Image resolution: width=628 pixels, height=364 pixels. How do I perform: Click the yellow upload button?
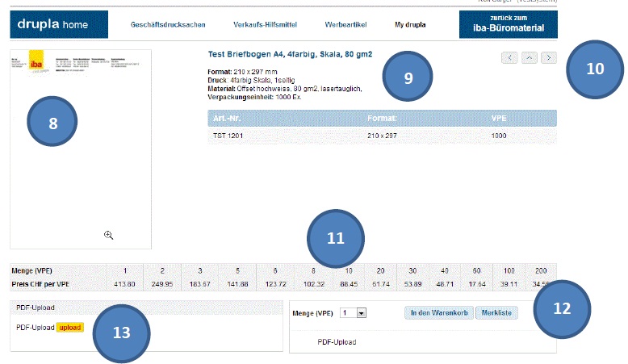click(x=70, y=328)
